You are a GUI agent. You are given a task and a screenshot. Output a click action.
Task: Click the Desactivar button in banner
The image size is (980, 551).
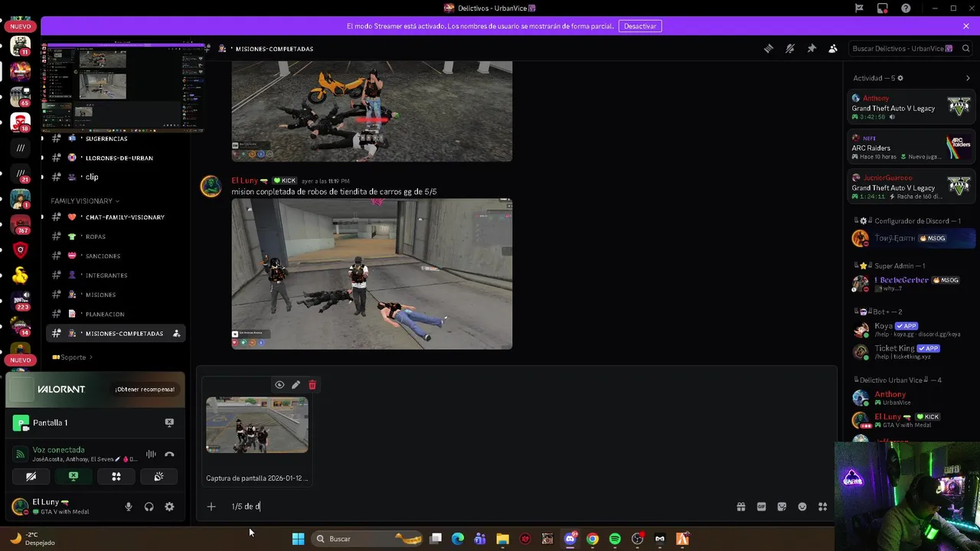[x=640, y=26]
